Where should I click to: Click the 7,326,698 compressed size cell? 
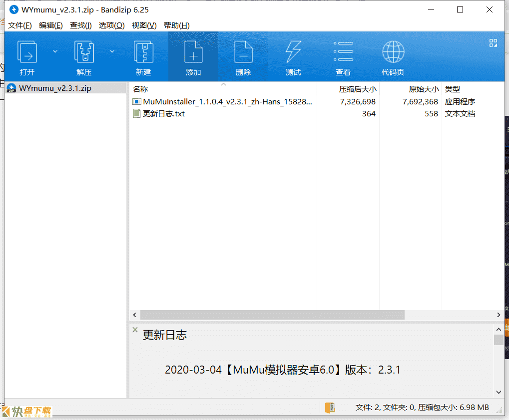[358, 101]
